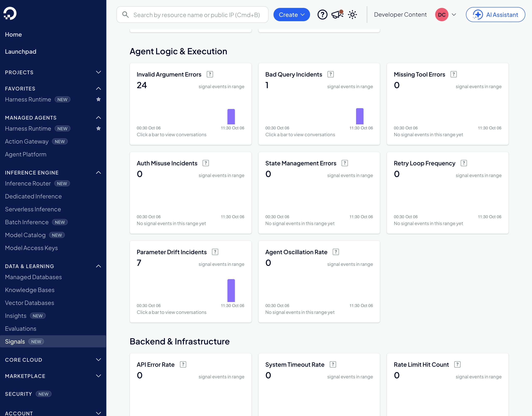Collapse the Managed Agents section
Image resolution: width=532 pixels, height=416 pixels.
(53, 118)
